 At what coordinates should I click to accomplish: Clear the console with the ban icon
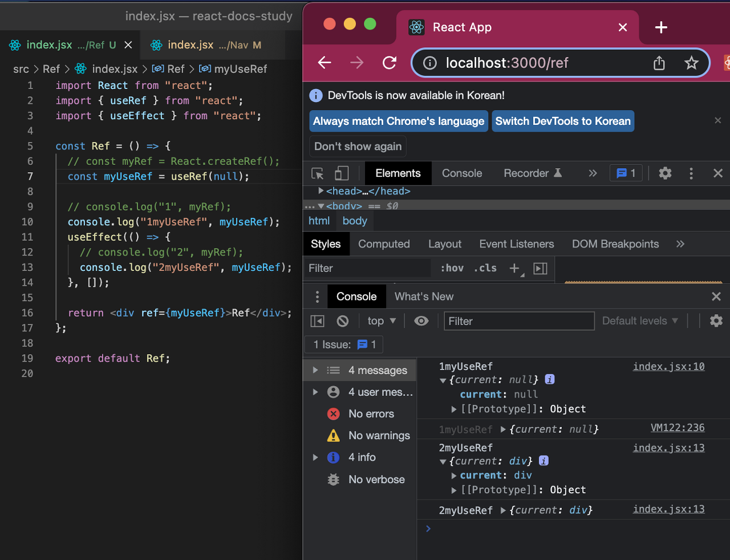pyautogui.click(x=343, y=321)
